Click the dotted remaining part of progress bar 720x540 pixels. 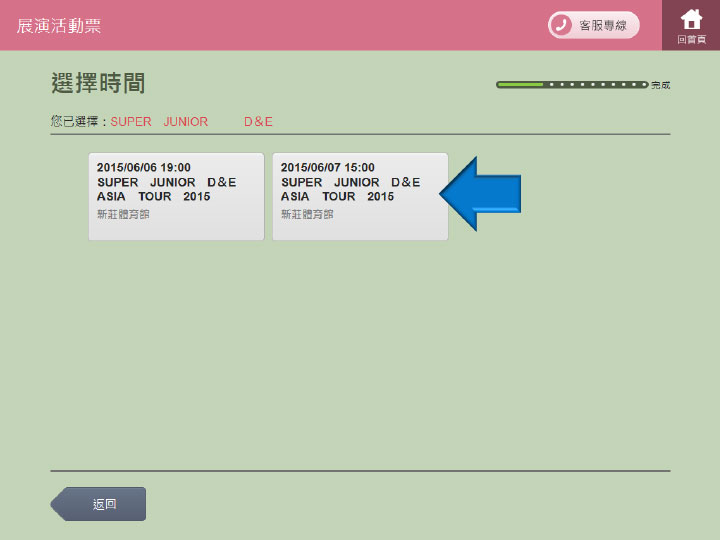pyautogui.click(x=596, y=85)
